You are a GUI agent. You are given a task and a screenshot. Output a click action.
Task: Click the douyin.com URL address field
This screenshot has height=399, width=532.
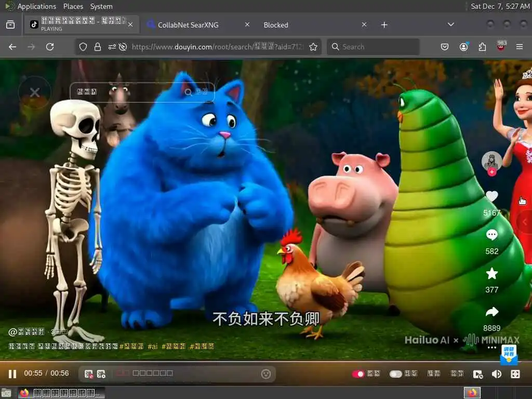click(218, 47)
